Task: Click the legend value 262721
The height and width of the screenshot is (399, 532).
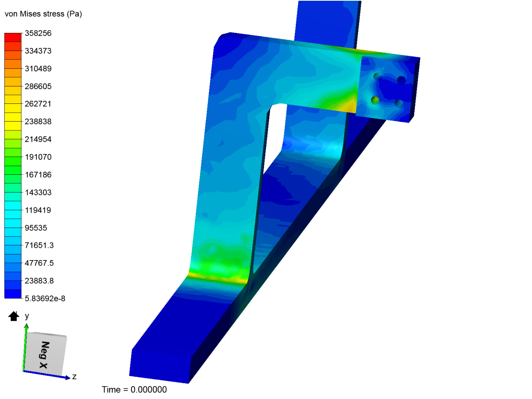Action: pyautogui.click(x=38, y=104)
